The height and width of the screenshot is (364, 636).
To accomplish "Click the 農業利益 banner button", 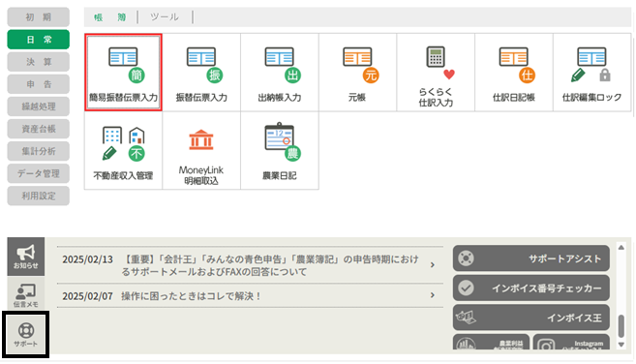I will (491, 342).
